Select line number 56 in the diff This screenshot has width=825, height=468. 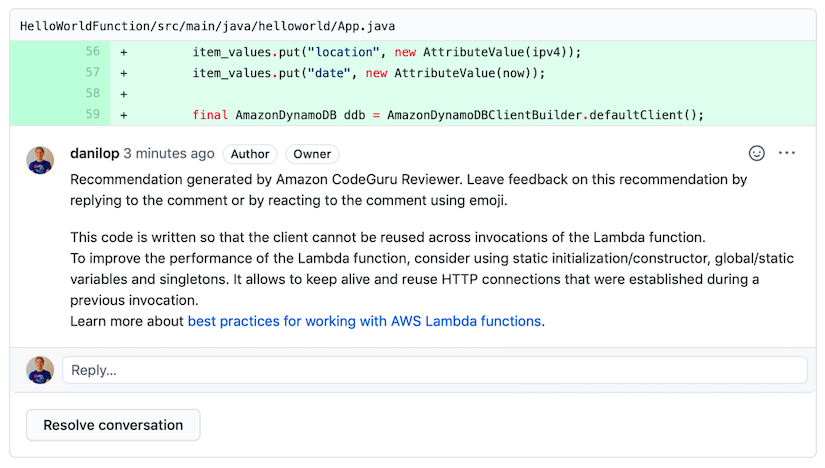(x=93, y=51)
